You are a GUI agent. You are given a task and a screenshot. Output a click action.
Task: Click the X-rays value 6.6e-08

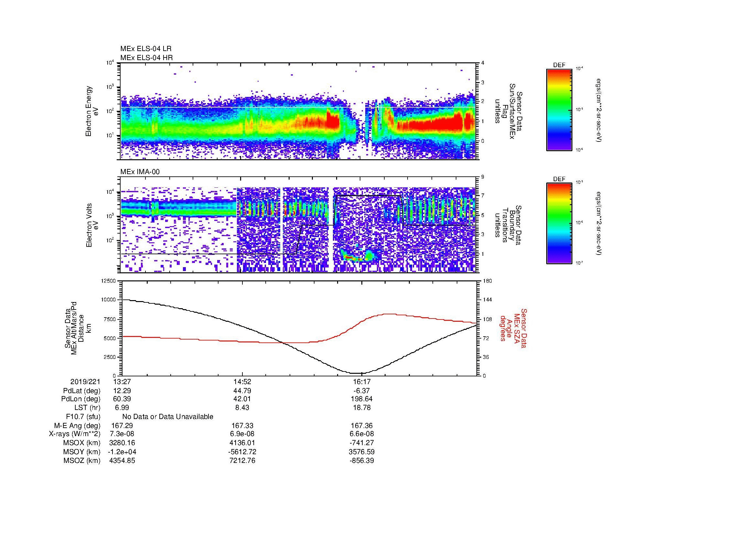[362, 434]
